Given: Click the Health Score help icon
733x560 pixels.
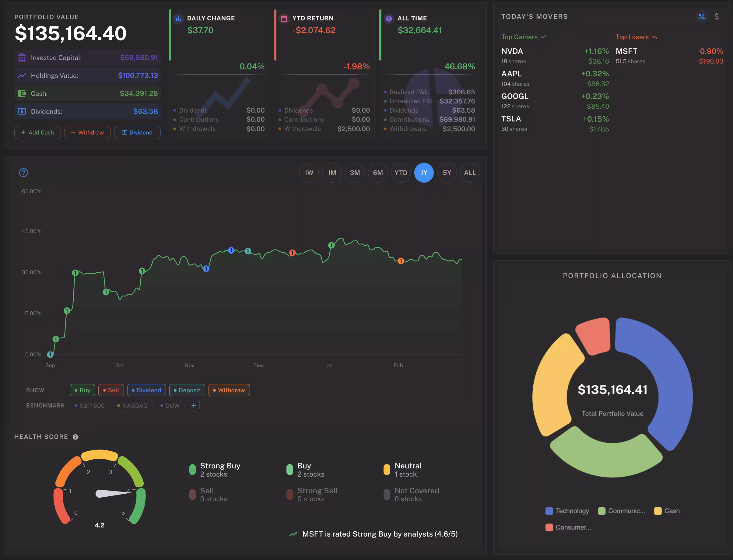Looking at the screenshot, I should [x=76, y=437].
